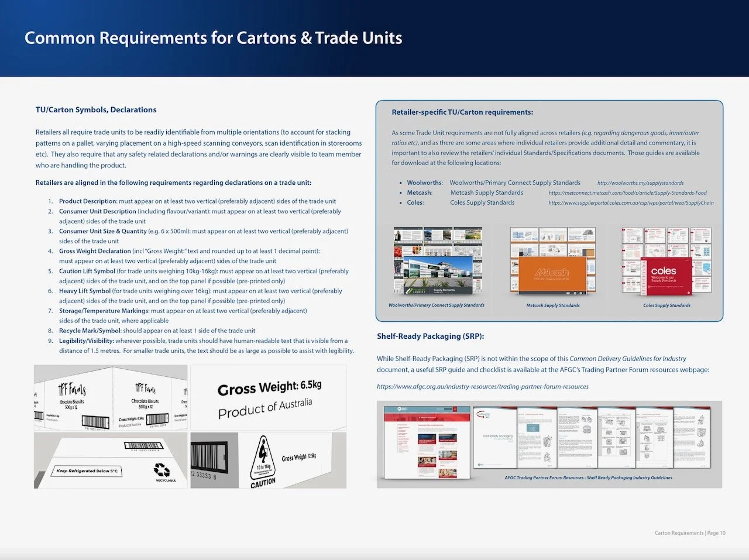Click 'Storage/Temperature Markings' list item label
Screen dimensions: 749x560
point(104,311)
